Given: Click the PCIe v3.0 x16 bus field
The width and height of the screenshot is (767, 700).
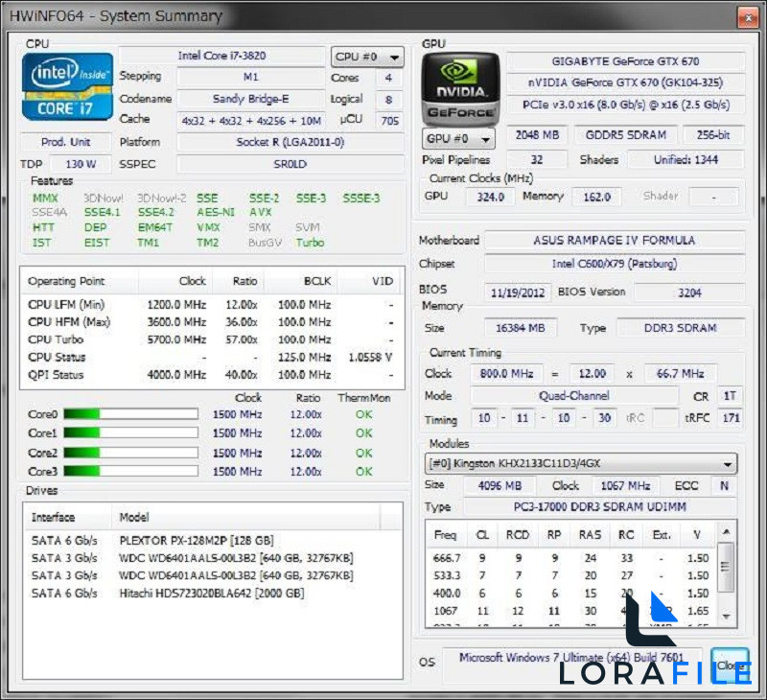Looking at the screenshot, I should pos(626,105).
